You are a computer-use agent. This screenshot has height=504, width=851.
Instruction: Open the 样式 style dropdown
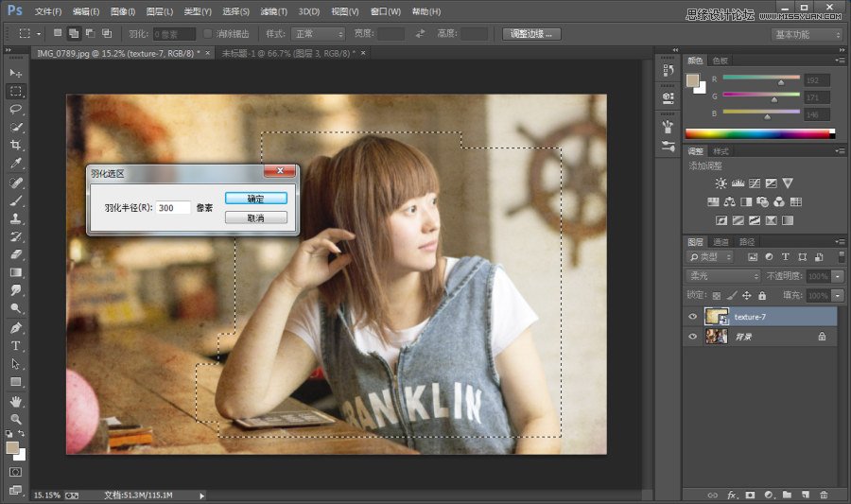[x=318, y=34]
